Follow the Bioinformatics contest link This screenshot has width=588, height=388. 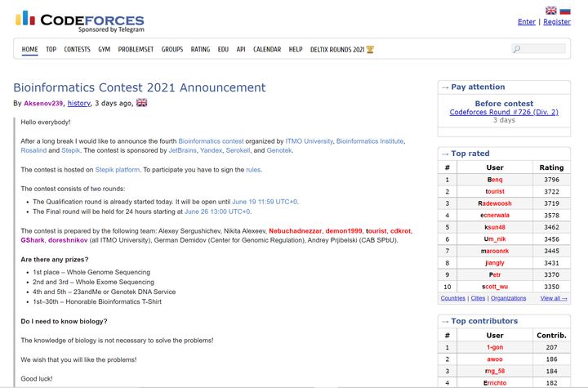click(211, 141)
